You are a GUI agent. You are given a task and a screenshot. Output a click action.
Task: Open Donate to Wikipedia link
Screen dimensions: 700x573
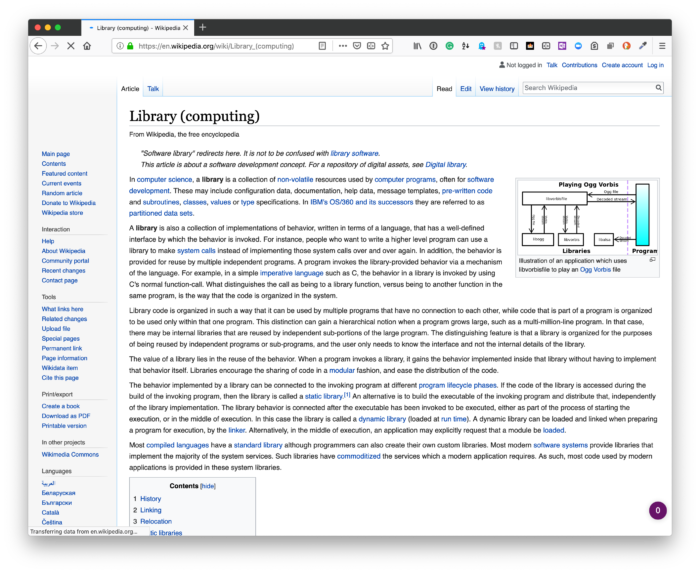tap(69, 203)
